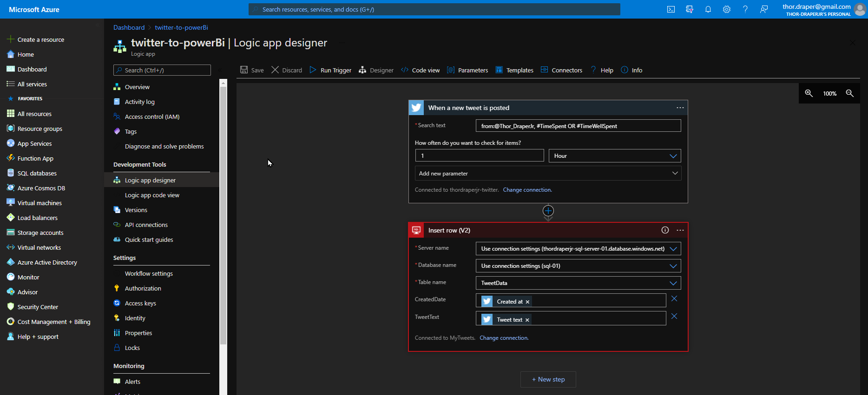
Task: Change connection for MyTweets
Action: tap(504, 338)
